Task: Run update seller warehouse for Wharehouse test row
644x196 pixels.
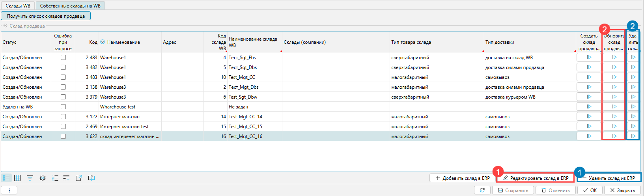Action: (614, 106)
